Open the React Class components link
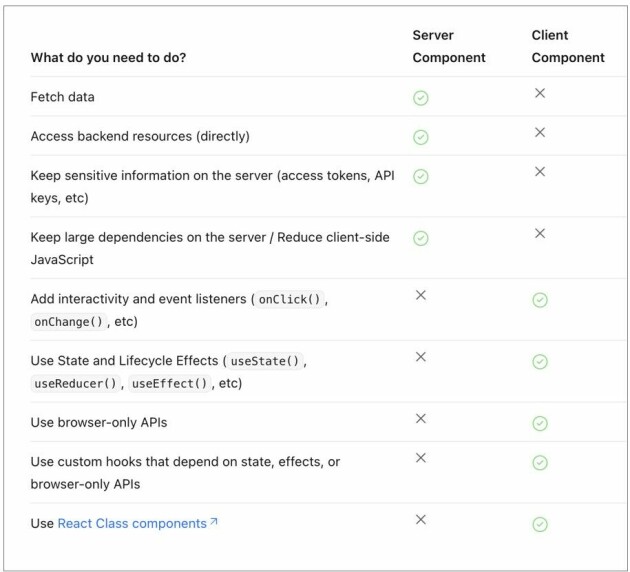Screen dimensions: 630x572 132,523
